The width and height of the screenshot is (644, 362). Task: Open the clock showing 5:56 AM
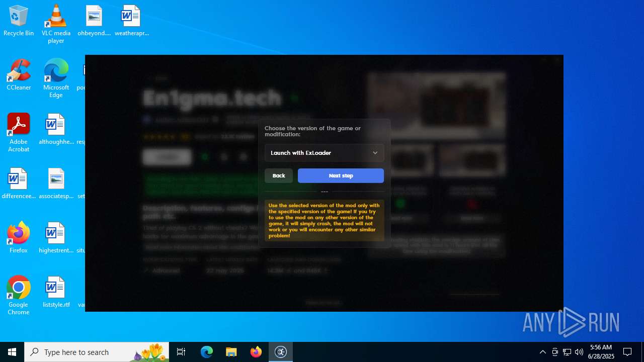point(601,352)
